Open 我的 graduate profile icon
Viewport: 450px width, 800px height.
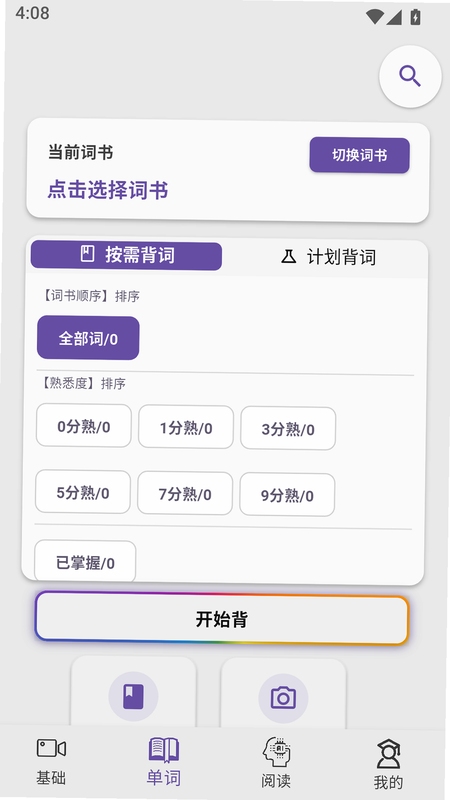click(x=388, y=754)
